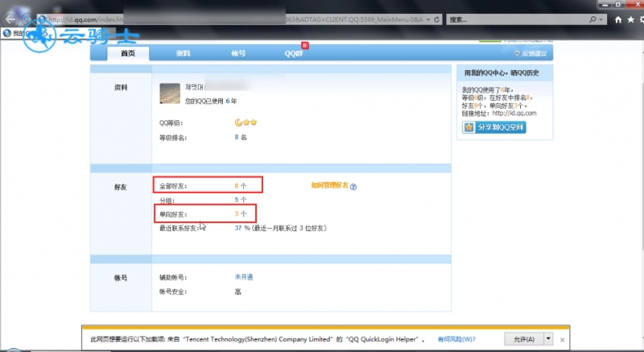Expand the dropdown arrow beside 允许(A)
The image size is (644, 352).
coord(548,339)
